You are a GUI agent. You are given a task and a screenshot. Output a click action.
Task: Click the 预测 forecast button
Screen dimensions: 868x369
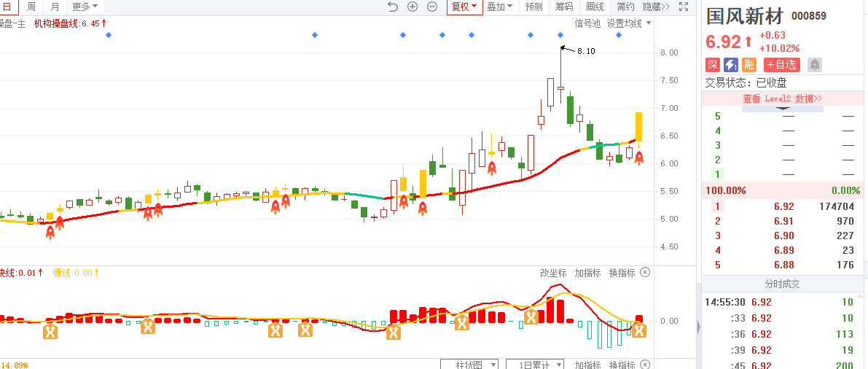point(533,7)
